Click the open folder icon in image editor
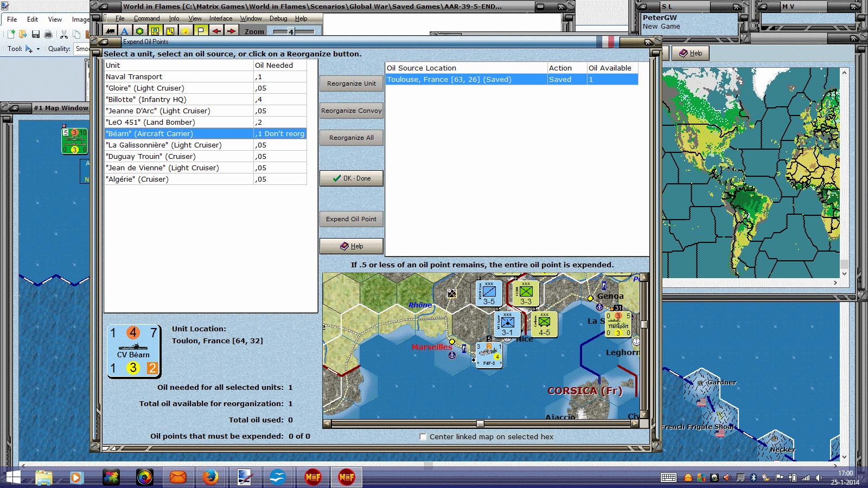Image resolution: width=868 pixels, height=488 pixels. [x=23, y=34]
